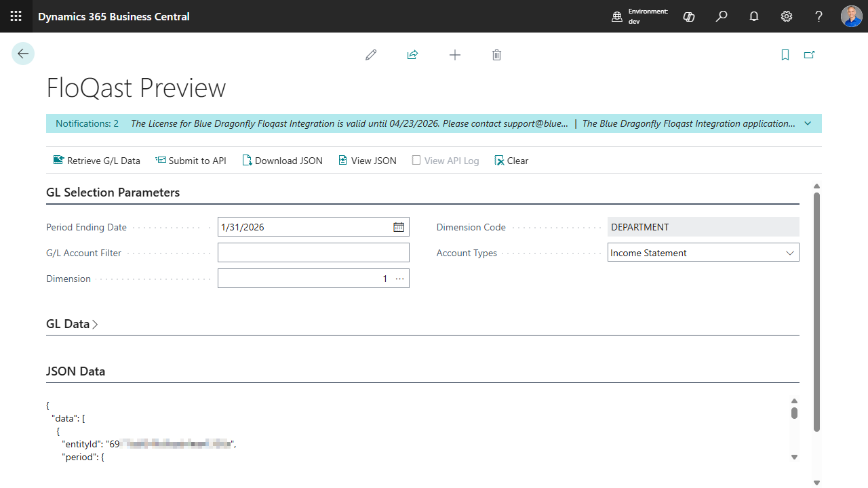Open the Period Ending Date calendar picker
This screenshot has height=488, width=868.
[x=399, y=227]
